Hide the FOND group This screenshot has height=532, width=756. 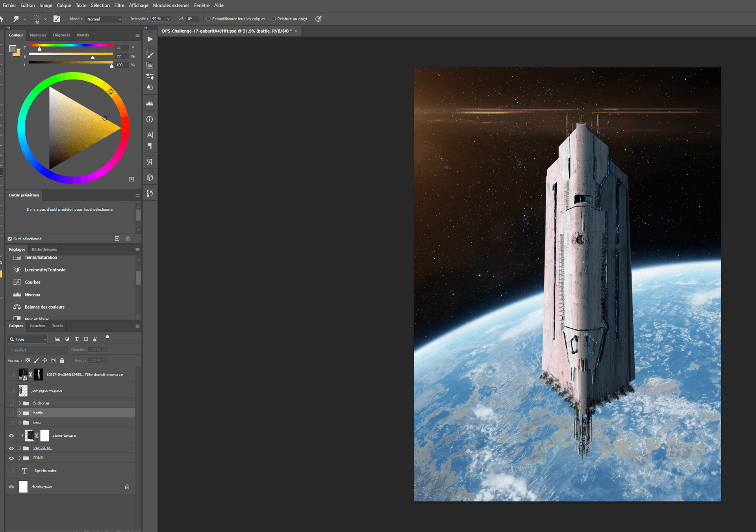11,458
